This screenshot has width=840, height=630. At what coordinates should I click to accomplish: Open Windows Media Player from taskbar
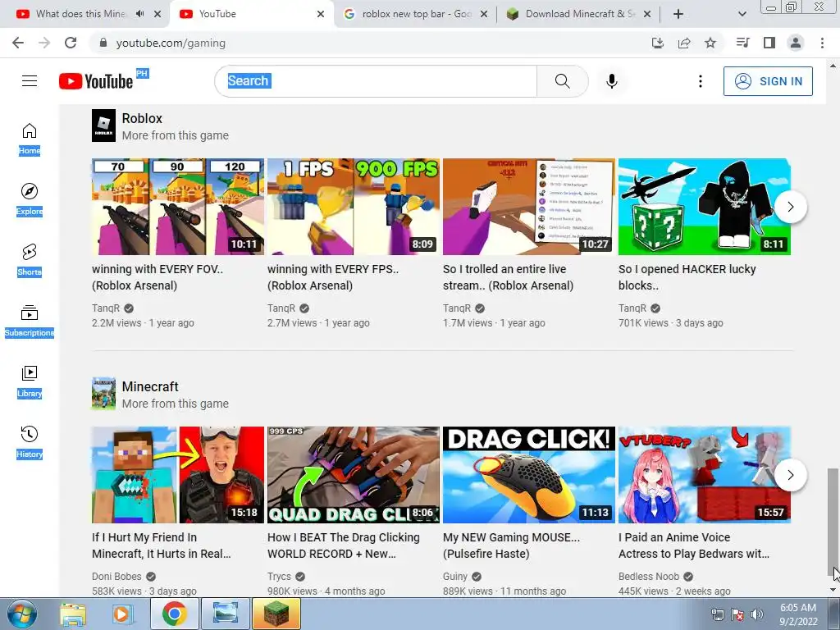point(121,614)
